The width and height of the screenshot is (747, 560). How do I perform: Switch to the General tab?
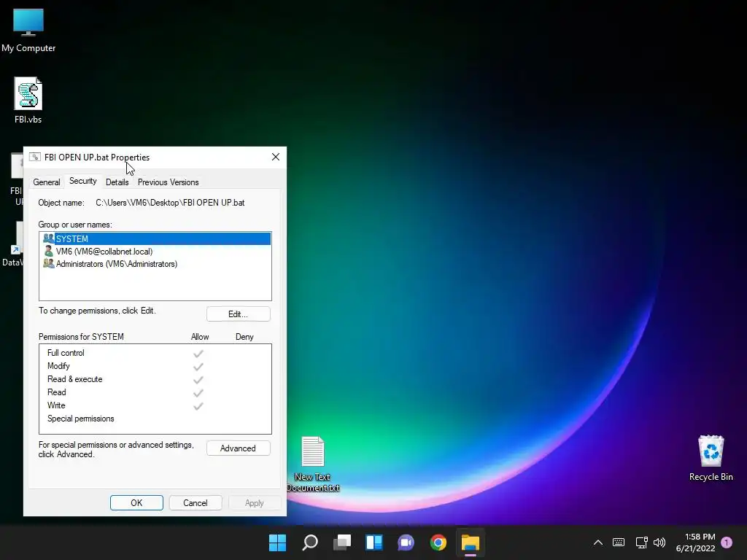point(47,182)
